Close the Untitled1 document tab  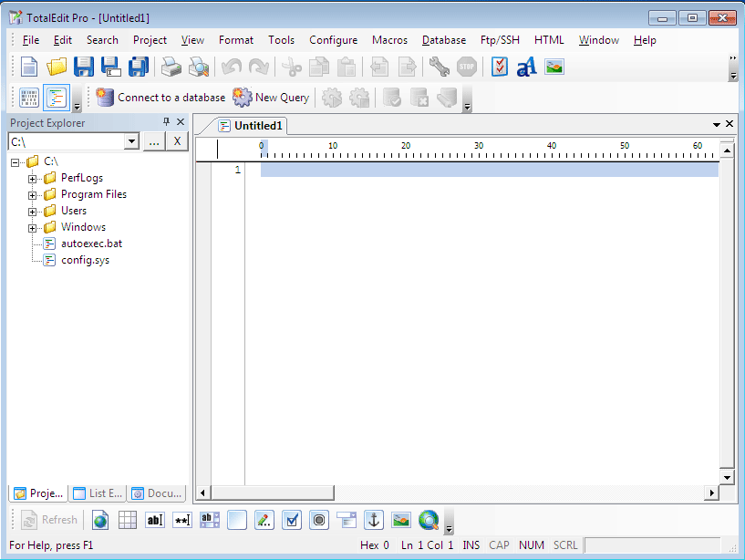729,124
